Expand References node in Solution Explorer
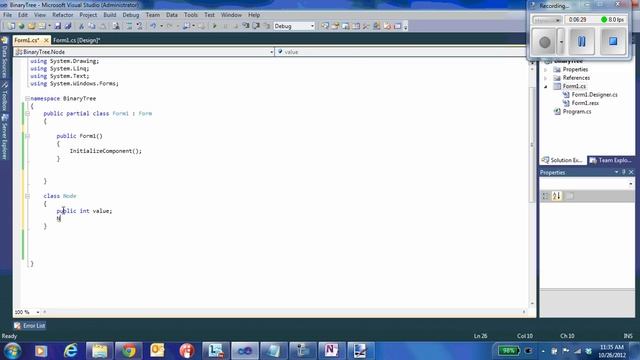This screenshot has width=640, height=360. 546,78
